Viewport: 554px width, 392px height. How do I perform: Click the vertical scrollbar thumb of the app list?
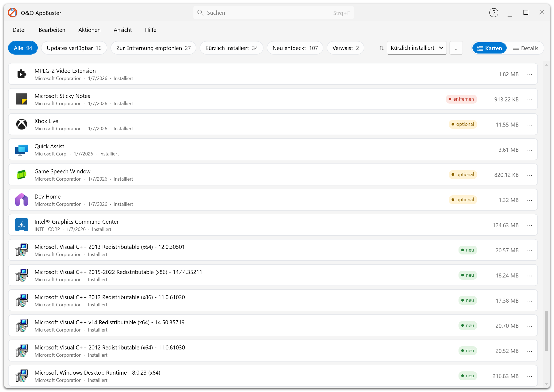(547, 331)
